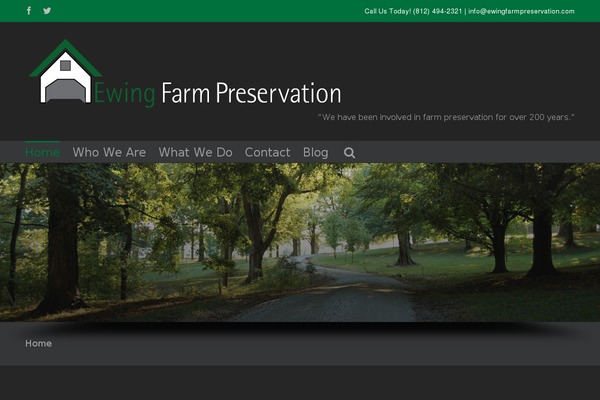600x400 pixels.
Task: Open the Twitter profile icon
Action: coord(47,11)
